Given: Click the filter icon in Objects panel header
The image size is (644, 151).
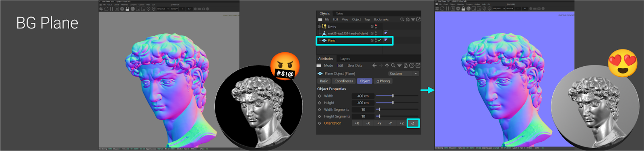Looking at the screenshot, I should [413, 19].
